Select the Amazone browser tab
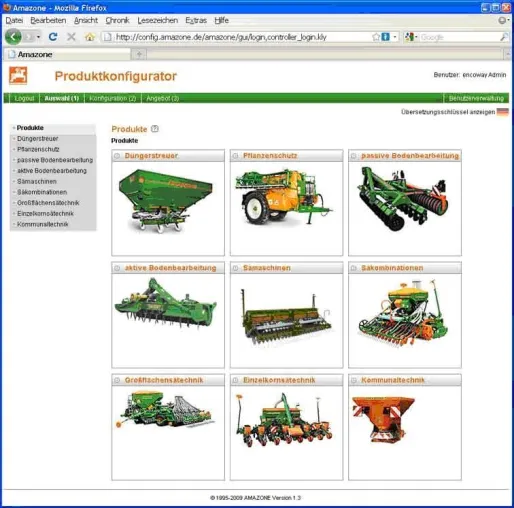Screen dimensions: 514x508 tap(67, 54)
